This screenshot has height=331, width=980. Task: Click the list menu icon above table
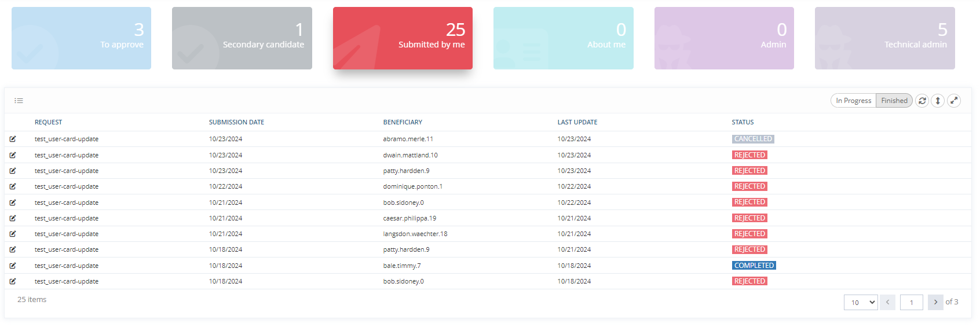19,101
